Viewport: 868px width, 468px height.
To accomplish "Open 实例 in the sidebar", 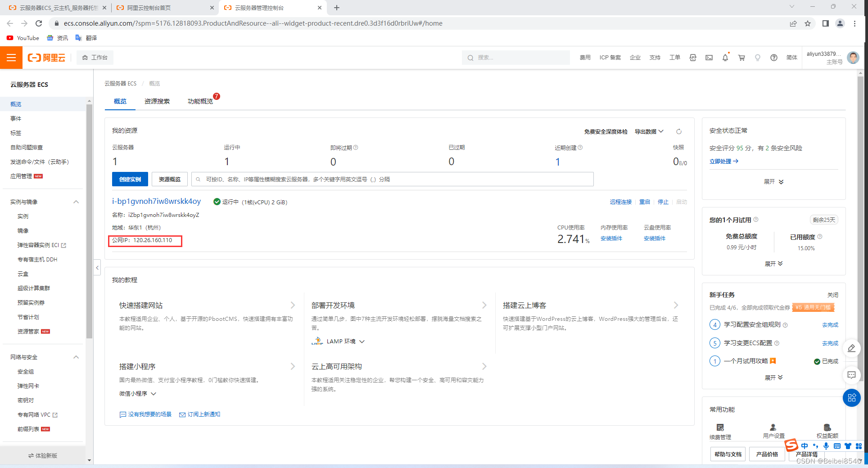I will [x=23, y=216].
